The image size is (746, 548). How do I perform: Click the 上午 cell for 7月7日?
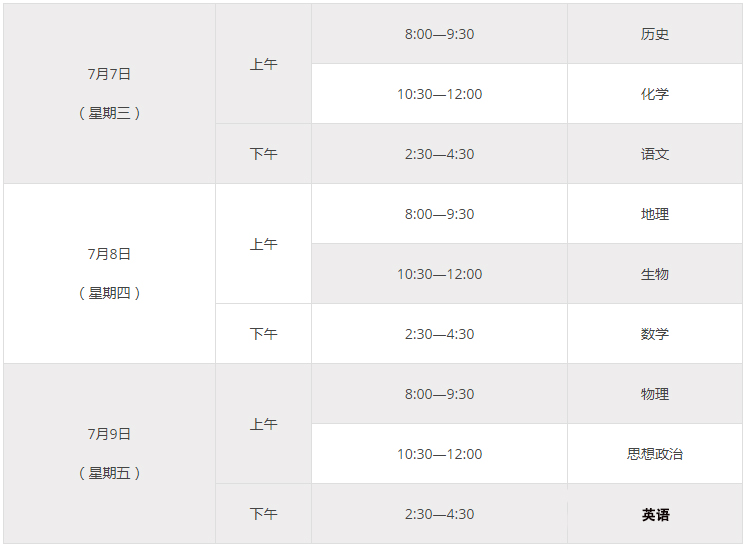coord(263,64)
